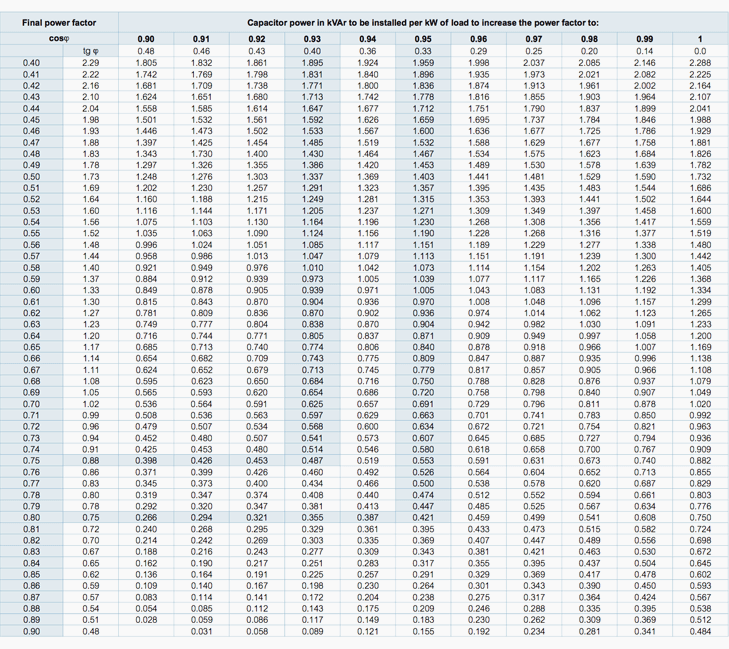Click 1.567 in row 0.46, column 0.94
Image resolution: width=729 pixels, height=649 pixels.
368,131
